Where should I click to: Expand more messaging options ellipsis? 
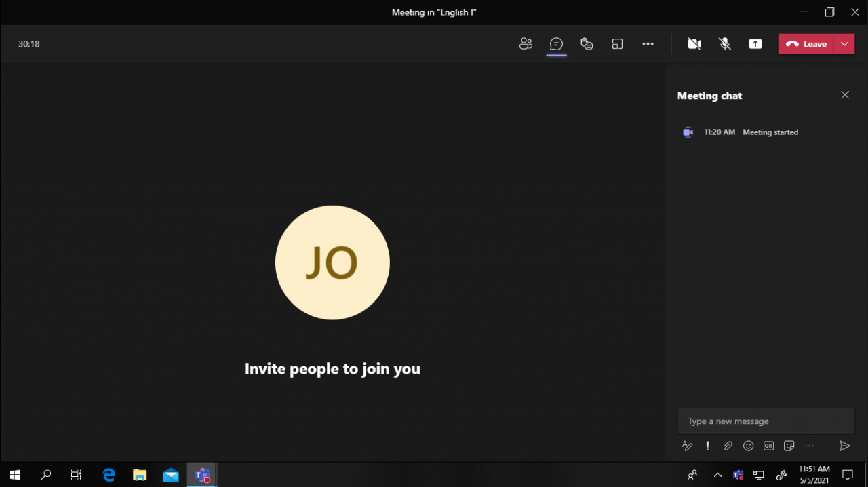click(809, 446)
